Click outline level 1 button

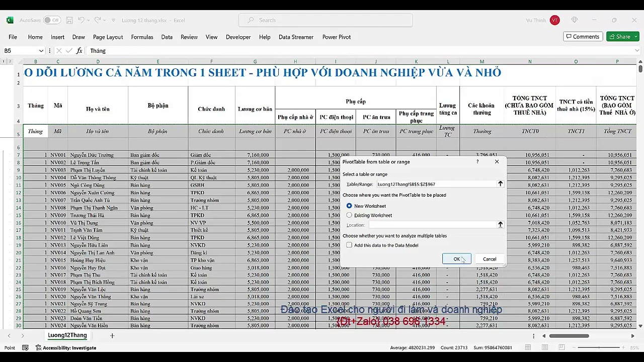(x=4, y=62)
